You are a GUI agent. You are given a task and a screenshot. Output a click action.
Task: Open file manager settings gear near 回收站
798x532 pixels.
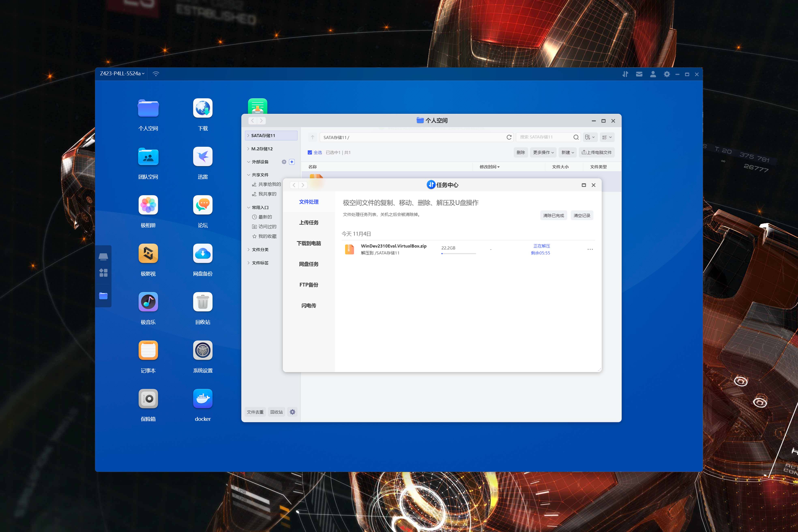293,412
